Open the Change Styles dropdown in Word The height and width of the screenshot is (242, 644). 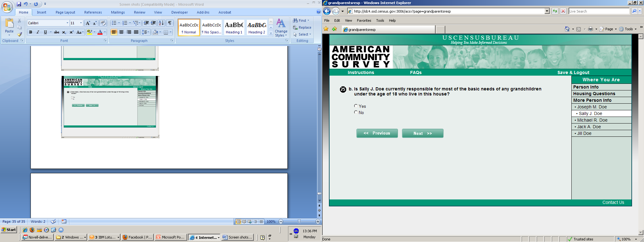click(x=281, y=28)
